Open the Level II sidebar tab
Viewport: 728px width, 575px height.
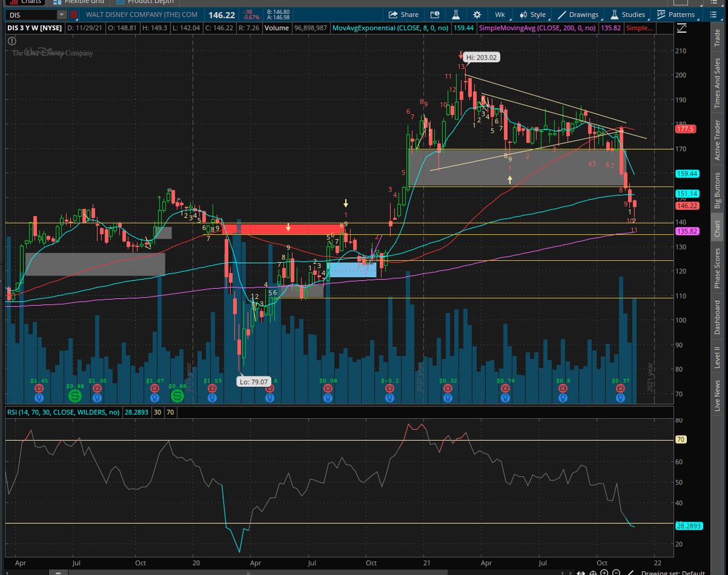tap(718, 358)
